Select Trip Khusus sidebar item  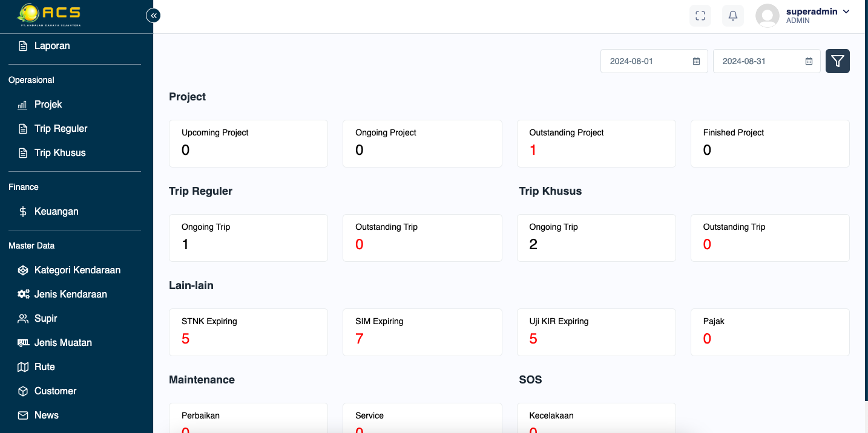click(x=60, y=153)
